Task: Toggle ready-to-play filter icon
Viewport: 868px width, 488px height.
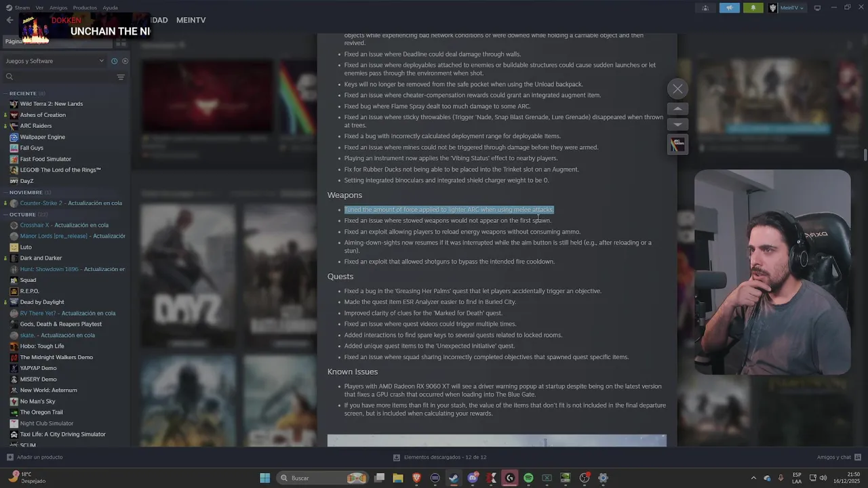Action: tap(125, 61)
